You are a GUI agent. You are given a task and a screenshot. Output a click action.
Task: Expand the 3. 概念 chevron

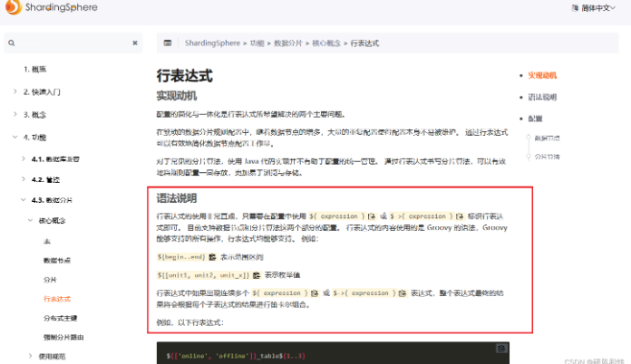[x=15, y=114]
